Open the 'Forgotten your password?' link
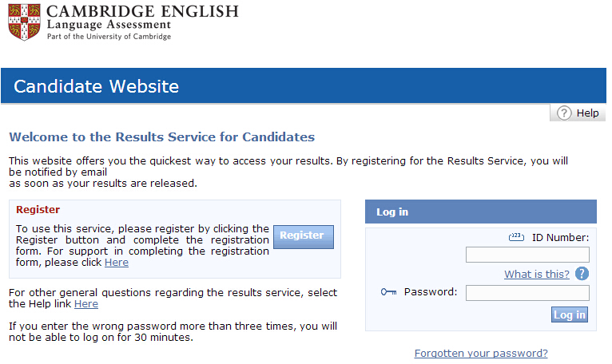The image size is (612, 364). tap(481, 353)
